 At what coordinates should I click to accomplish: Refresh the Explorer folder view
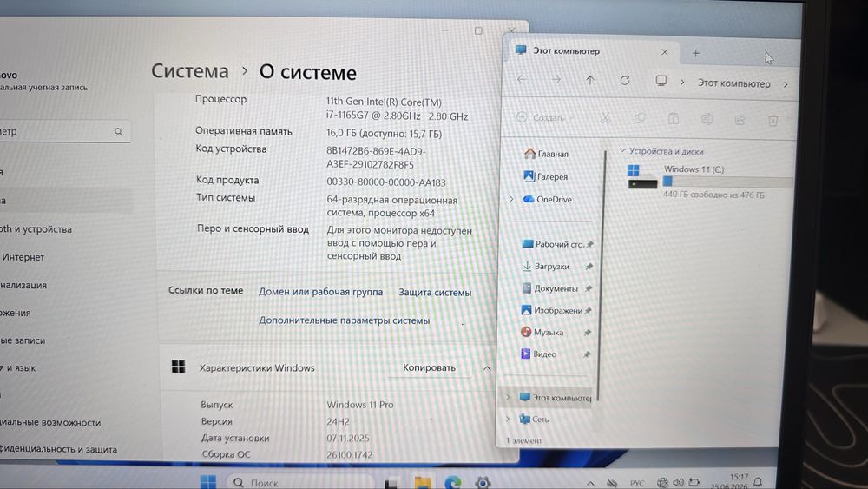(x=625, y=81)
